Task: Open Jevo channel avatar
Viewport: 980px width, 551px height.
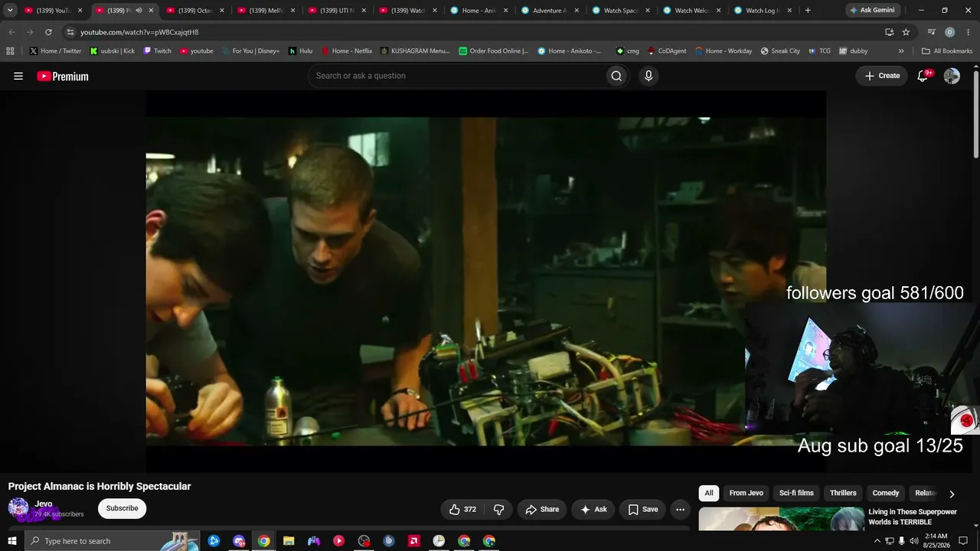Action: [18, 508]
